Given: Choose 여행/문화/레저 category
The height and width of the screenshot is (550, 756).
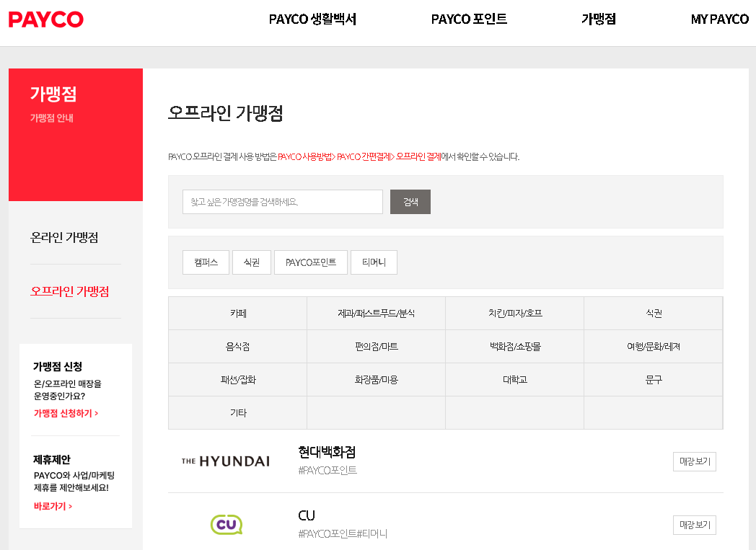Looking at the screenshot, I should pos(654,347).
